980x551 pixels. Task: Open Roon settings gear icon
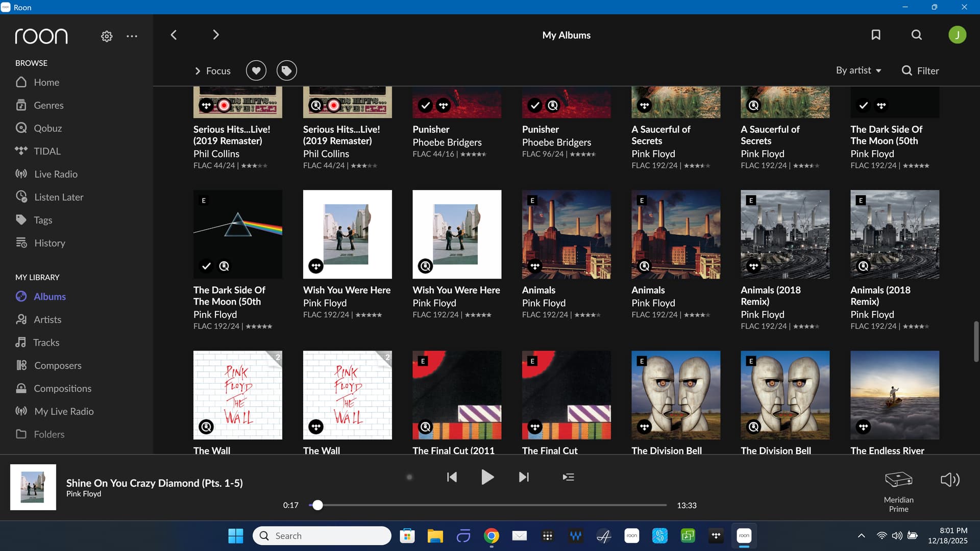click(x=107, y=36)
